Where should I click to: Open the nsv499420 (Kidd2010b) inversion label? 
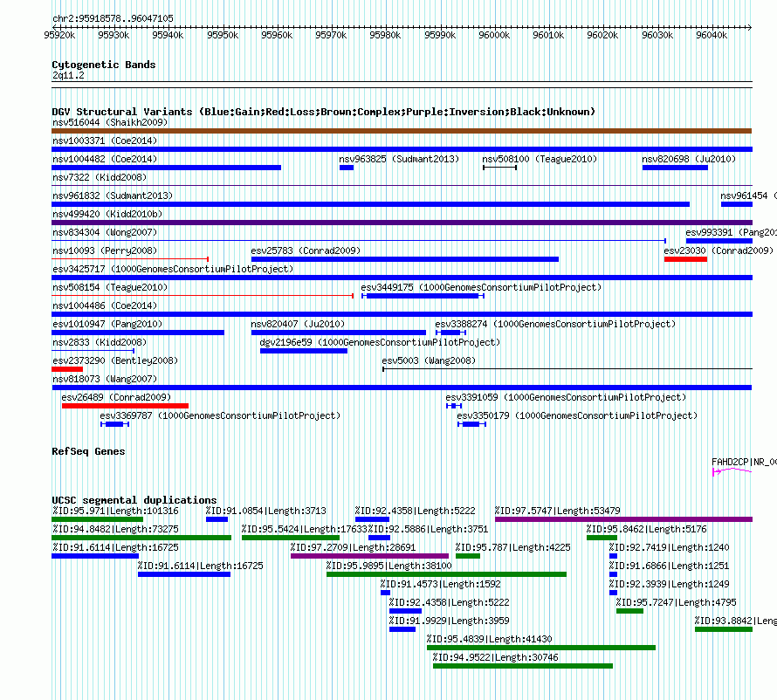[107, 214]
